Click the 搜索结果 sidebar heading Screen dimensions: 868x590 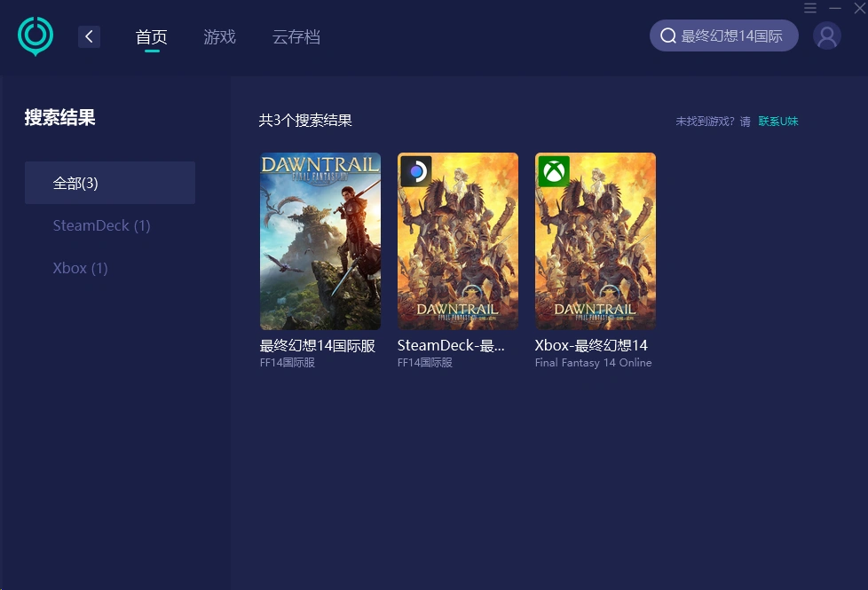[59, 117]
